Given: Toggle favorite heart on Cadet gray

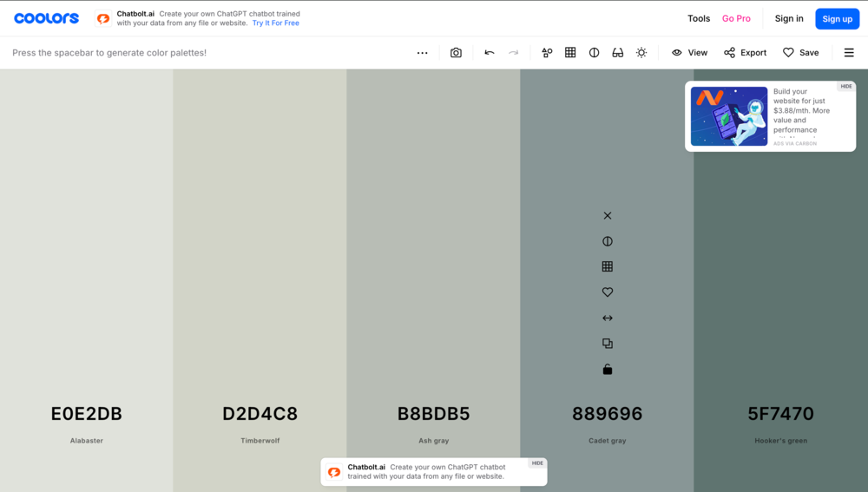Looking at the screenshot, I should coord(608,292).
